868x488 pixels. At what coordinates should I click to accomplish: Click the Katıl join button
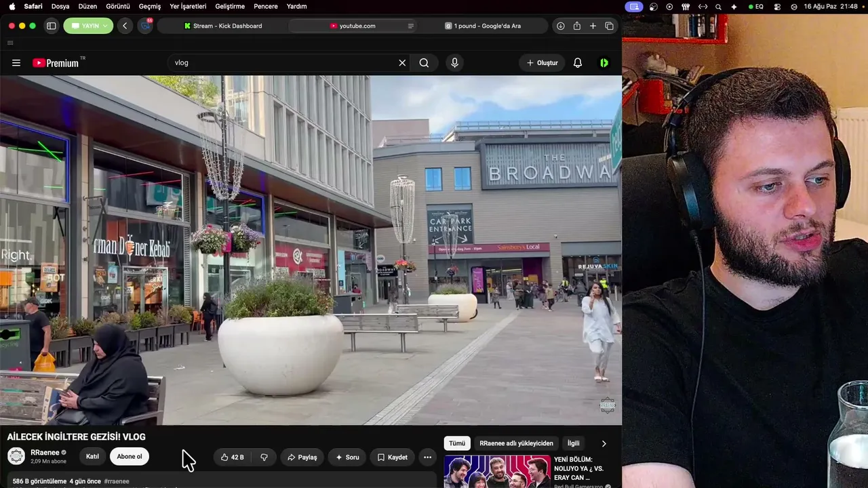coord(92,456)
